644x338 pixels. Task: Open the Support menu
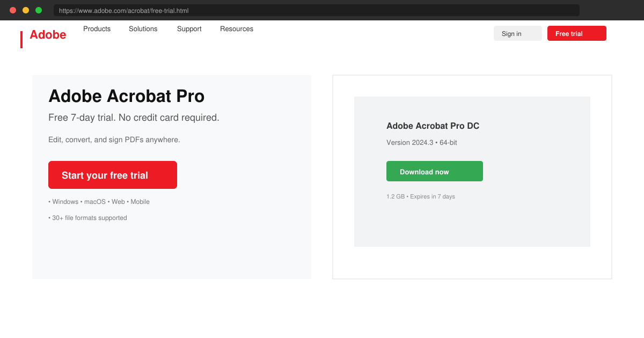(189, 29)
